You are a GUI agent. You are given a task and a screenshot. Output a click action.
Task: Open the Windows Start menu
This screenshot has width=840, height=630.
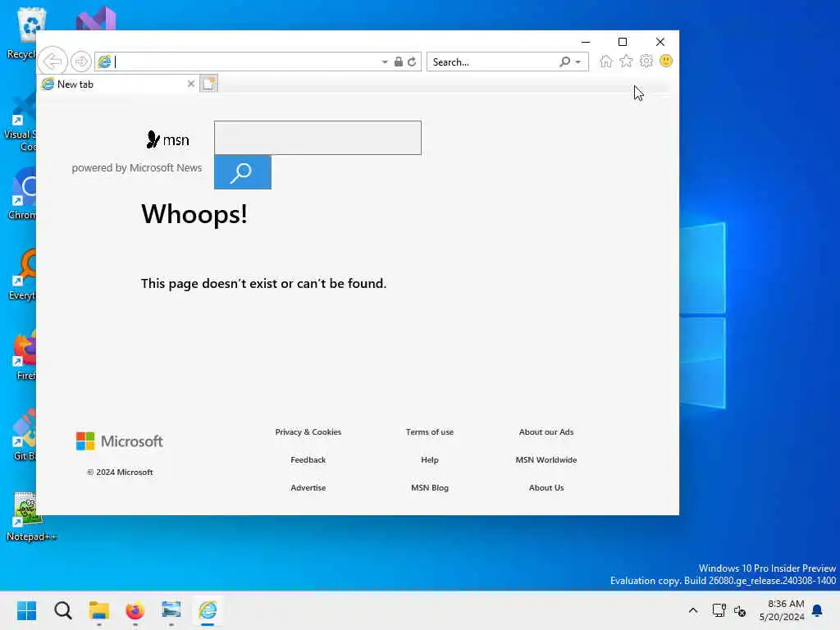point(26,610)
